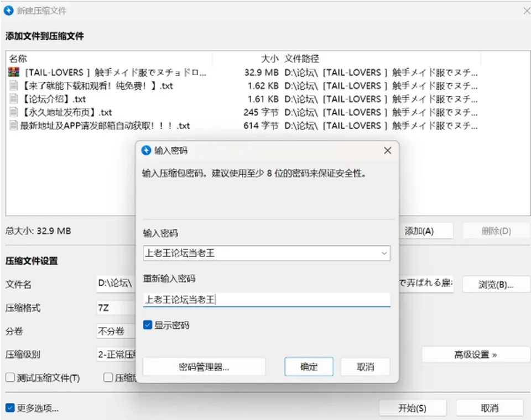Click the file icon beside 最新地址及APP请发邮箱自动获取 txt
The image size is (531, 420).
(13, 125)
